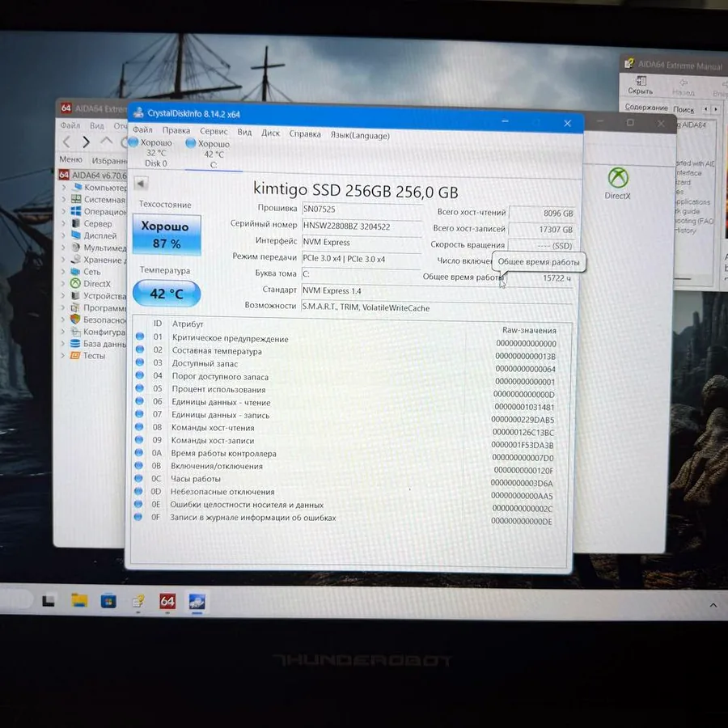Viewport: 728px width, 728px height.
Task: Expand Системная плата node in AIDA64 tree
Action: coord(64,199)
